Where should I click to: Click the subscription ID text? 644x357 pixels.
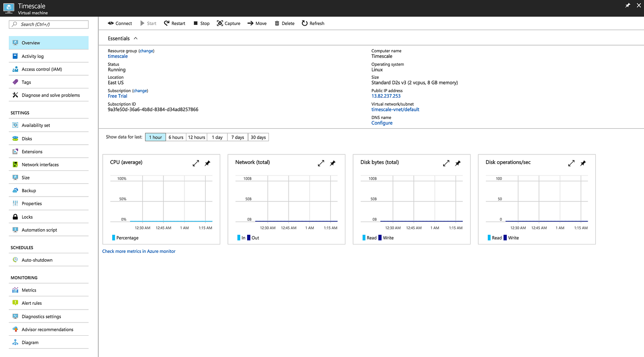(153, 109)
